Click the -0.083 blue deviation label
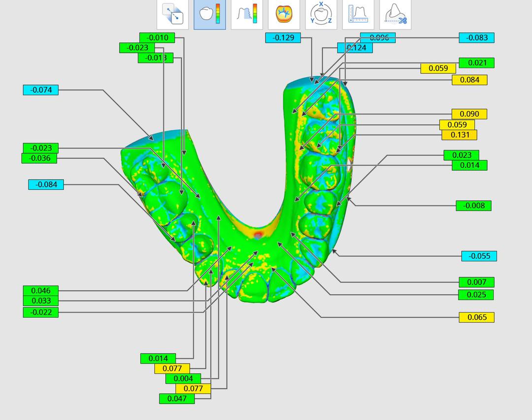The height and width of the screenshot is (420, 532). (x=476, y=37)
